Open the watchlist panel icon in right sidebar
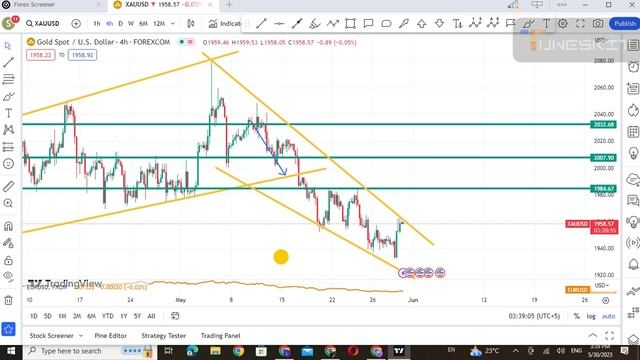Screen dimensions: 640x360 (633, 45)
